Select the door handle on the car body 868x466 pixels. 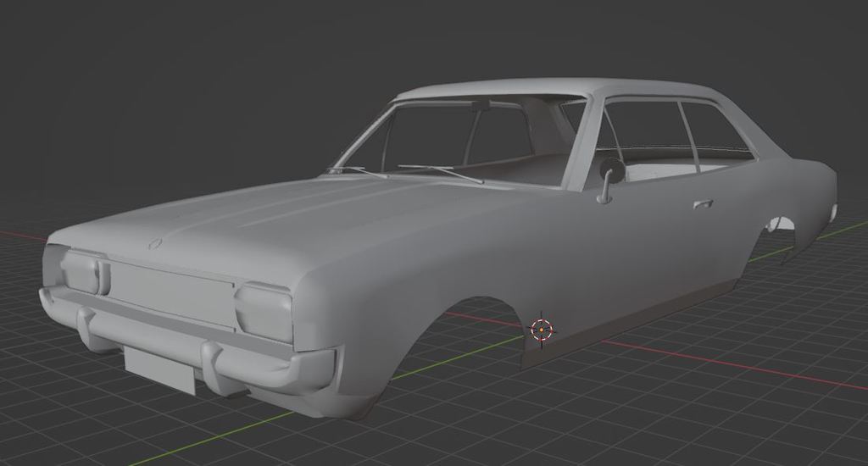[702, 204]
